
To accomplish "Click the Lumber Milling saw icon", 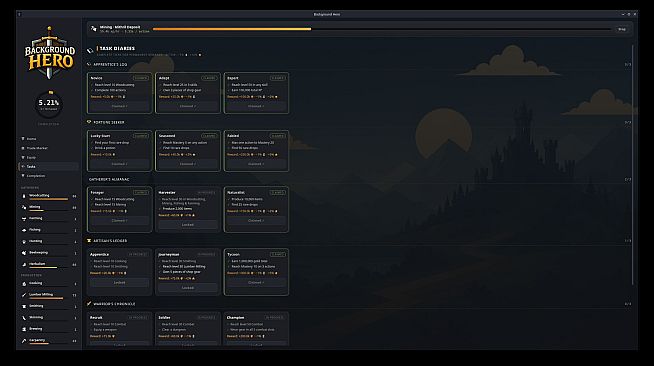I will (24, 295).
